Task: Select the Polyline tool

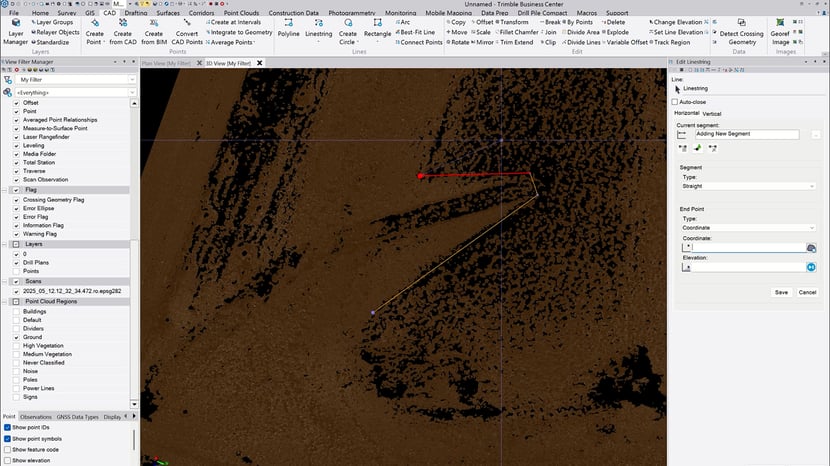Action: (288, 28)
